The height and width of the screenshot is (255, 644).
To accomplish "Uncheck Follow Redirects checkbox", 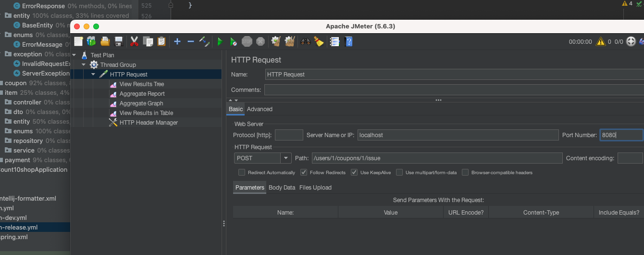I will pos(304,172).
